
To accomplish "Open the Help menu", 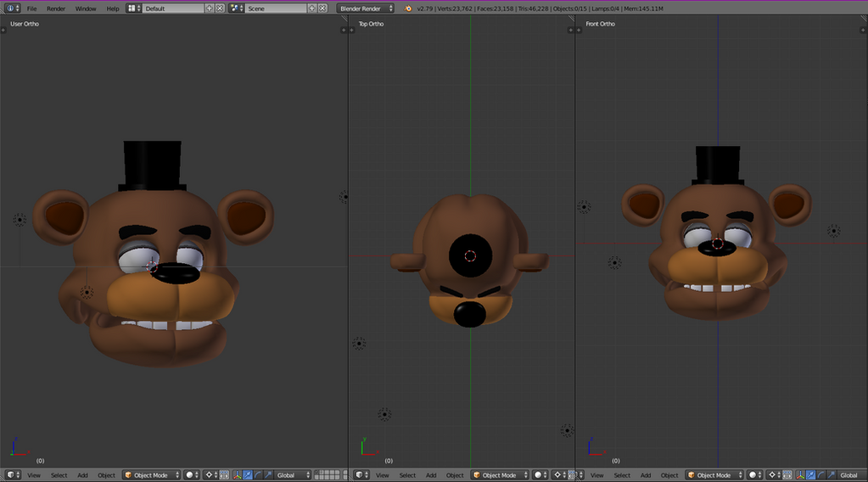I will pos(112,8).
